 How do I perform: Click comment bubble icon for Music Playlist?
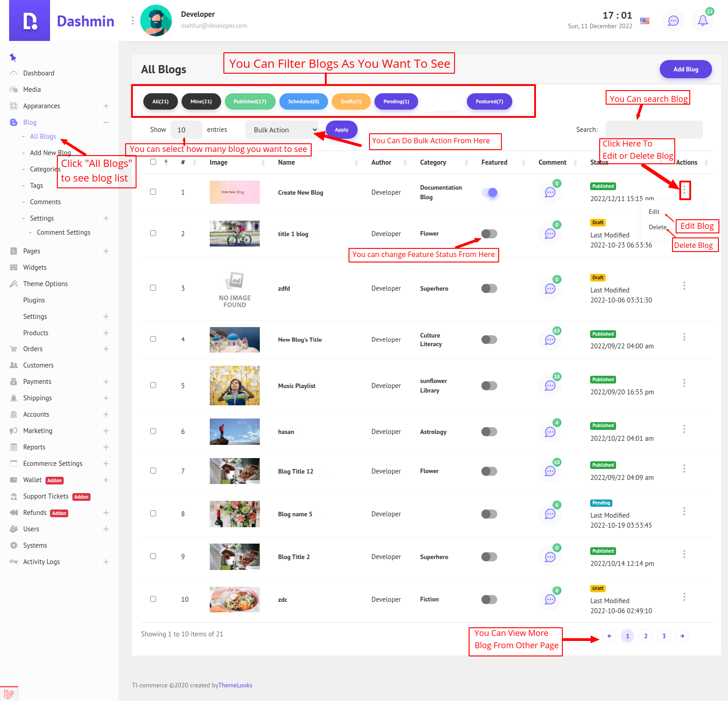pyautogui.click(x=550, y=386)
